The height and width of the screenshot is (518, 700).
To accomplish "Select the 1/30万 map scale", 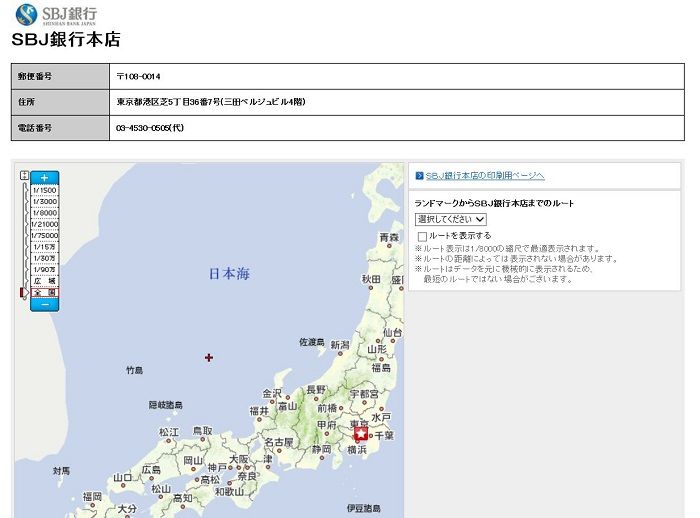I will click(45, 258).
